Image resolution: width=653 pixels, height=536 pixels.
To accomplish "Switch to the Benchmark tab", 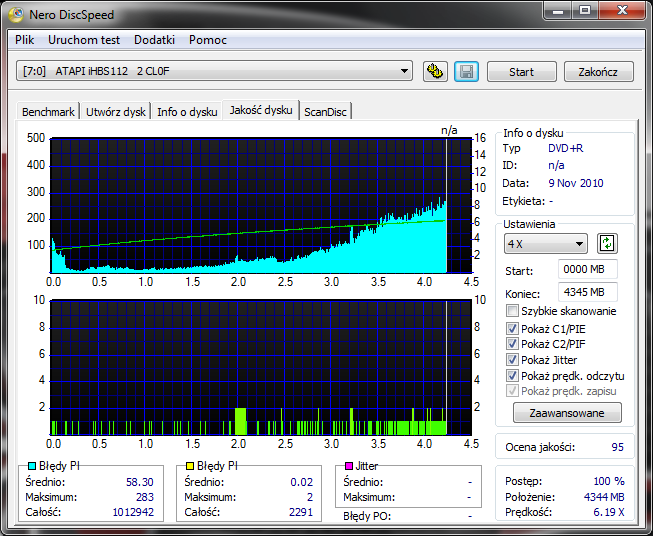I will [x=48, y=112].
